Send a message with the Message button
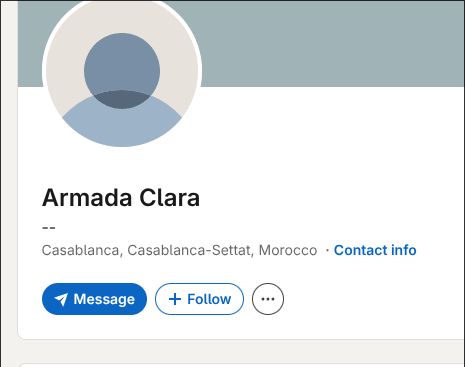The height and width of the screenshot is (367, 465). pos(94,299)
